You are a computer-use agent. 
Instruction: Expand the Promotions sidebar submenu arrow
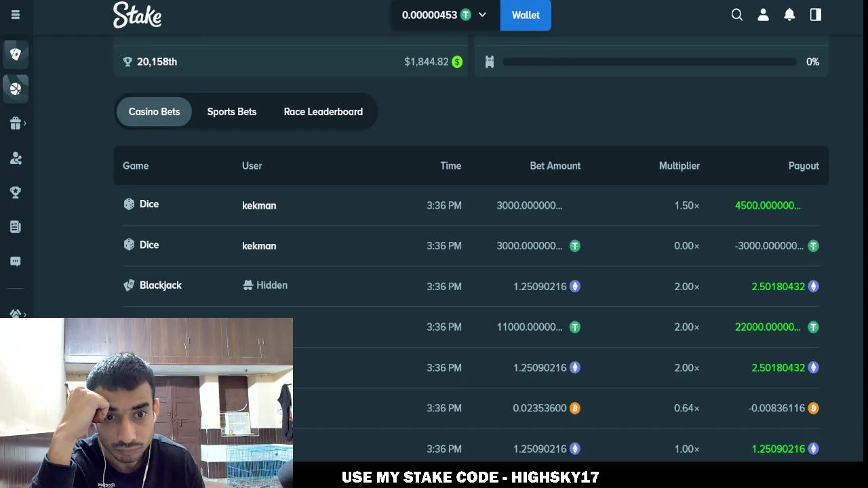pos(25,123)
